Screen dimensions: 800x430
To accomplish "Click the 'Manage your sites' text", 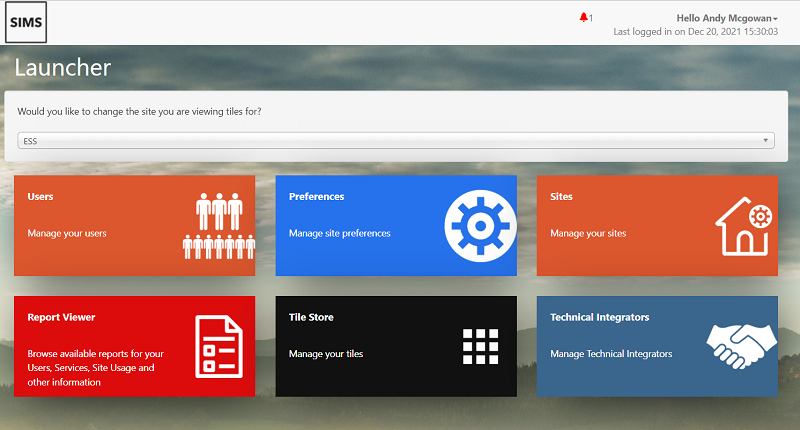I will 588,233.
